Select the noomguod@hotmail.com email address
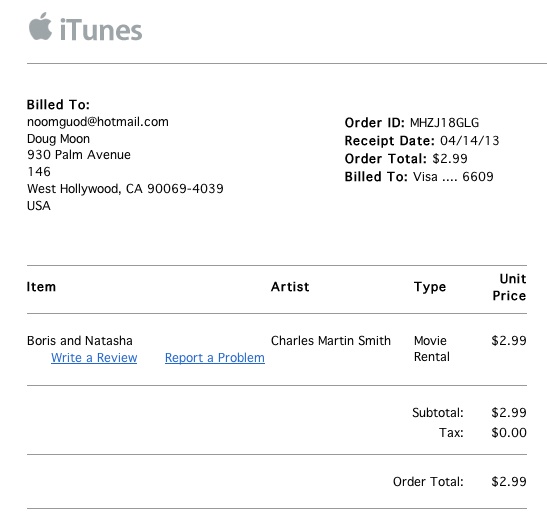Viewport: 547px width, 518px height. pyautogui.click(x=98, y=122)
